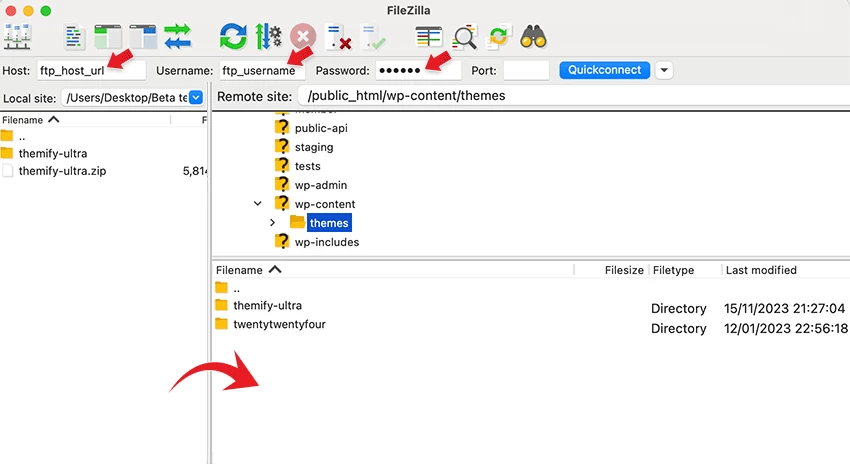
Task: Click the Password input field
Action: (418, 70)
